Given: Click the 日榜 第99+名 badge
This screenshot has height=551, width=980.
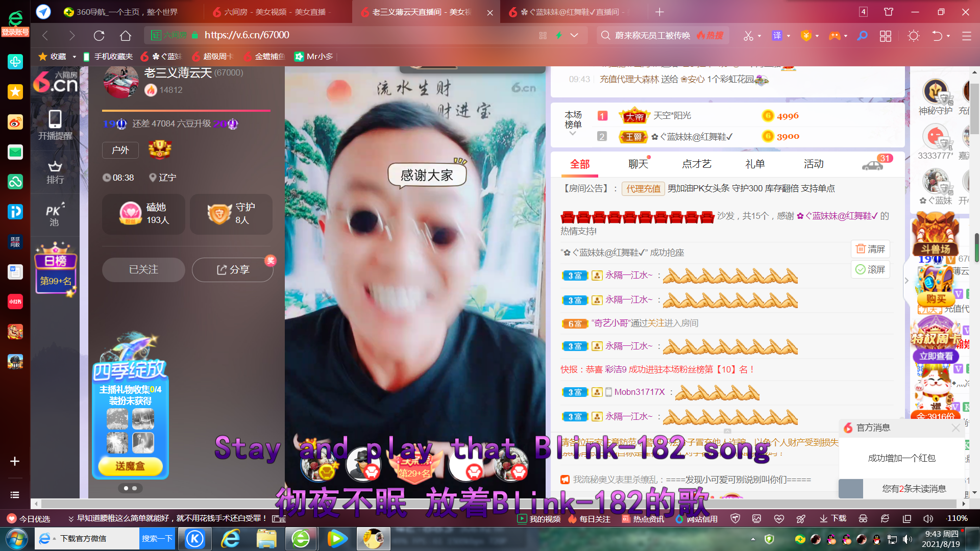Looking at the screenshot, I should pos(56,269).
